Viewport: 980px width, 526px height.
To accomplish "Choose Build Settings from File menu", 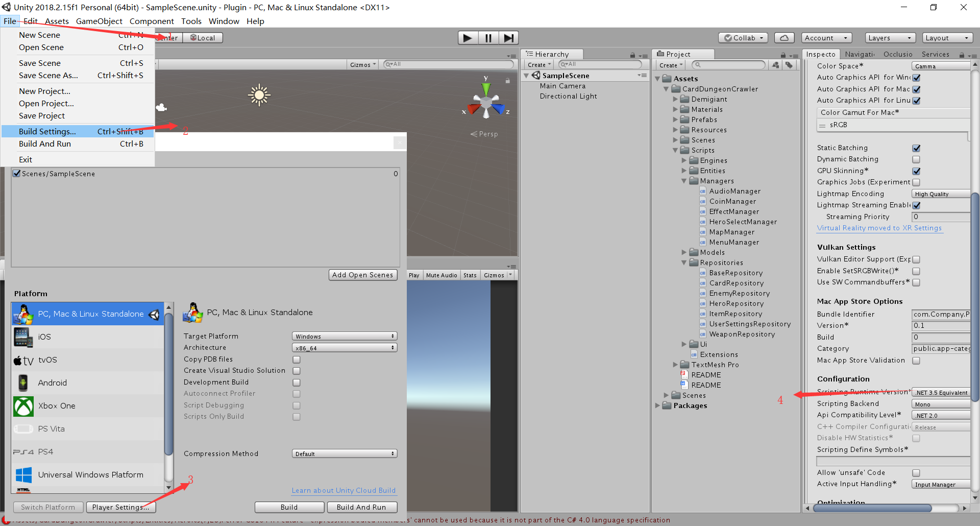I will [47, 131].
